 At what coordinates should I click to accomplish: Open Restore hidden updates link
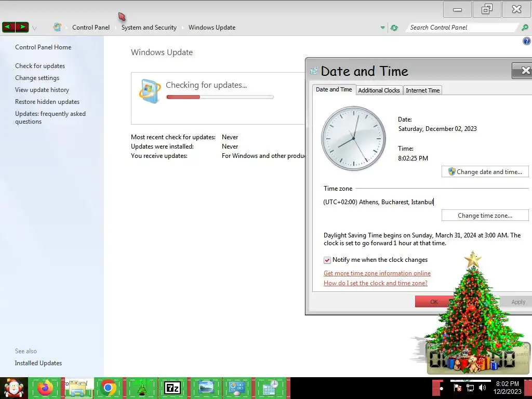47,101
